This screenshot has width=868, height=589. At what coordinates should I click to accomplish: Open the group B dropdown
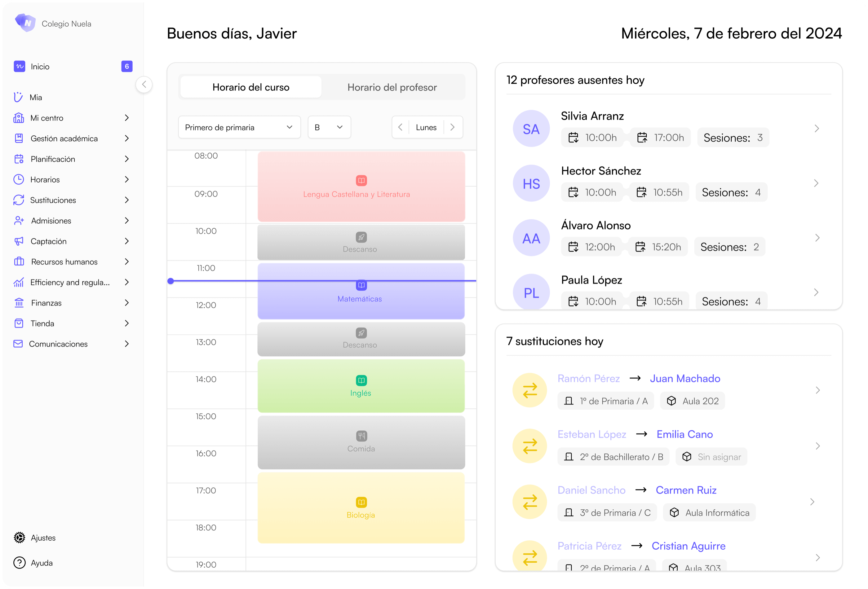coord(329,127)
